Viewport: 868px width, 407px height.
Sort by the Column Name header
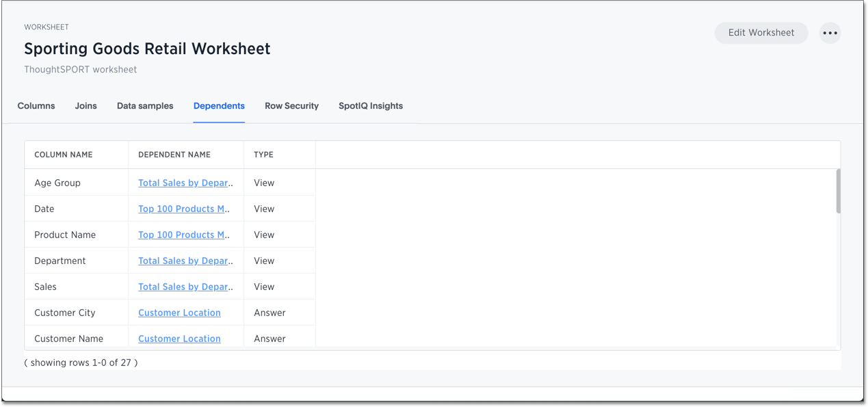[64, 155]
